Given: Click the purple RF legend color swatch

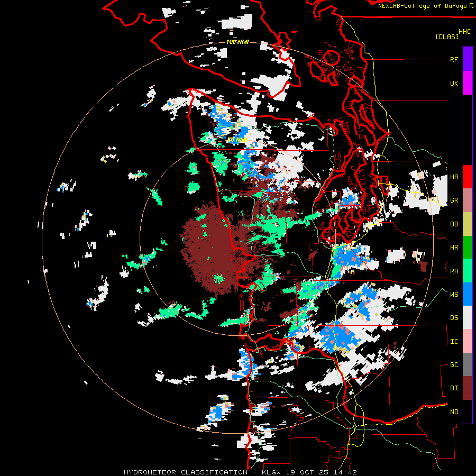Looking at the screenshot, I should 467,59.
